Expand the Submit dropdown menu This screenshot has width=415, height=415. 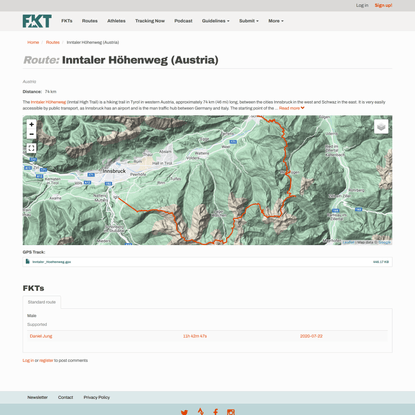point(249,21)
